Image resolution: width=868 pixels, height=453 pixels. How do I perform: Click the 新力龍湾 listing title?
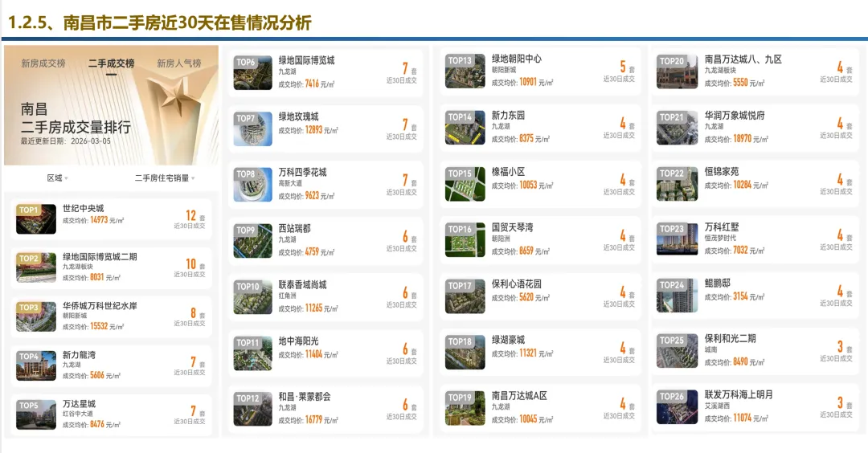click(79, 354)
